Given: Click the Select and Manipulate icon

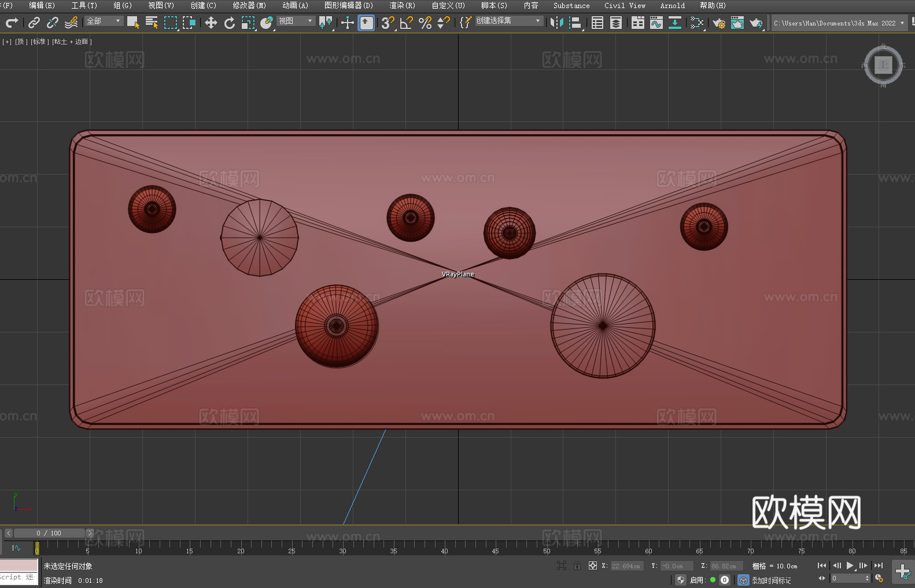Looking at the screenshot, I should click(x=348, y=23).
